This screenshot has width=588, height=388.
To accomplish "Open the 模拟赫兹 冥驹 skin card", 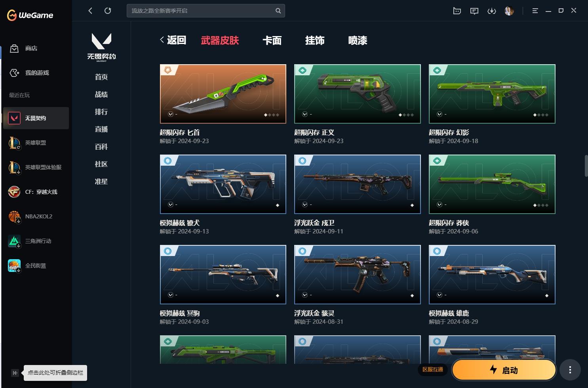I will pos(223,275).
